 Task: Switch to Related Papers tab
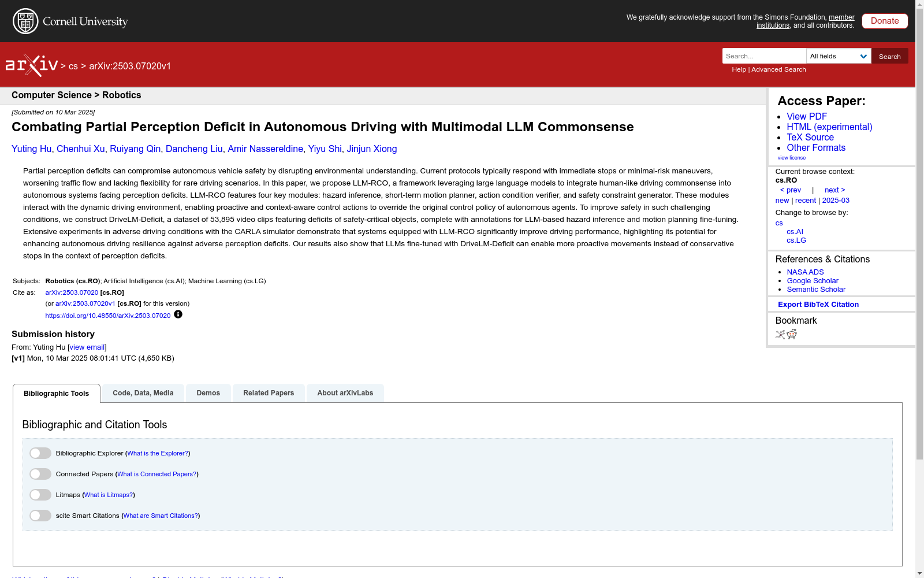(x=269, y=393)
